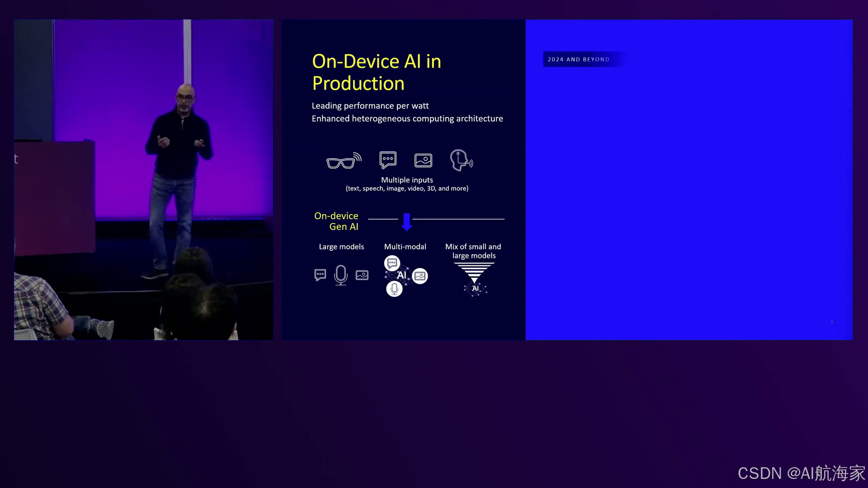Click the CSDN watermark text

[801, 473]
